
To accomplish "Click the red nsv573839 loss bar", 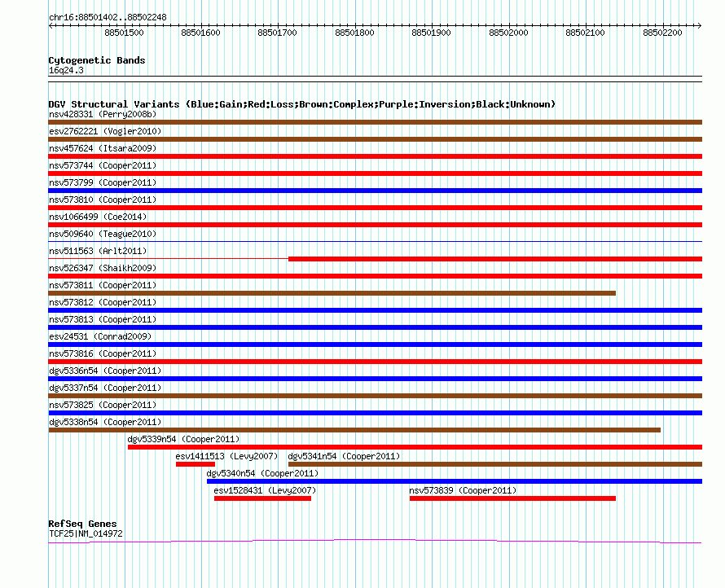I will tap(512, 498).
